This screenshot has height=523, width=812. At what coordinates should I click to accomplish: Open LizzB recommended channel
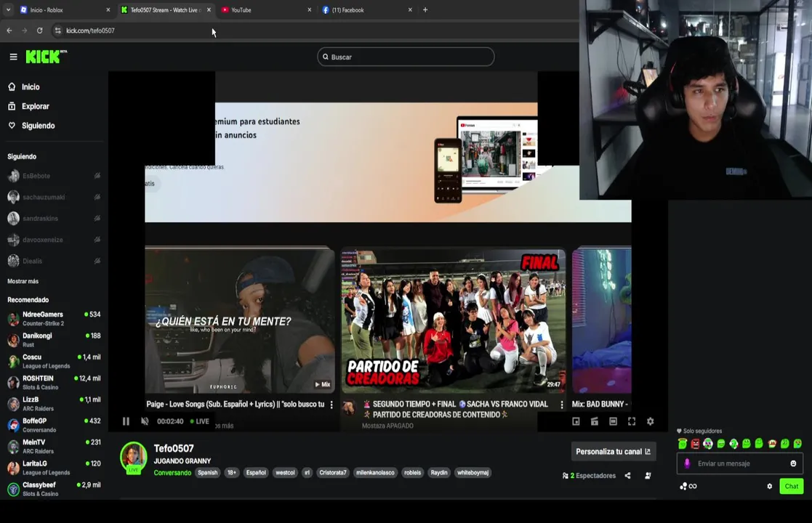54,403
